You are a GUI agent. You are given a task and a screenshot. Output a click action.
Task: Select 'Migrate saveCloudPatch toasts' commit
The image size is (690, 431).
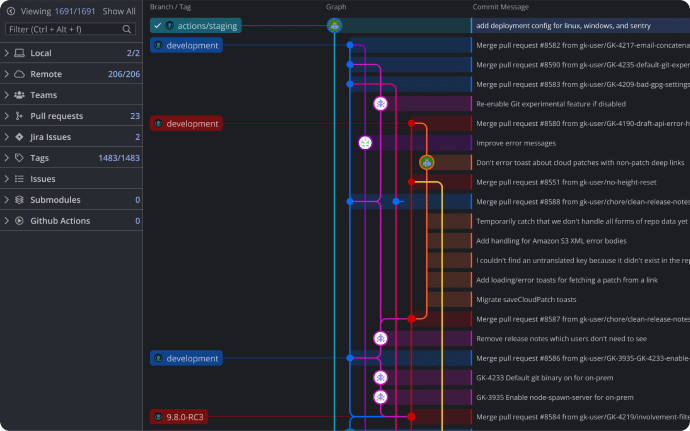526,300
